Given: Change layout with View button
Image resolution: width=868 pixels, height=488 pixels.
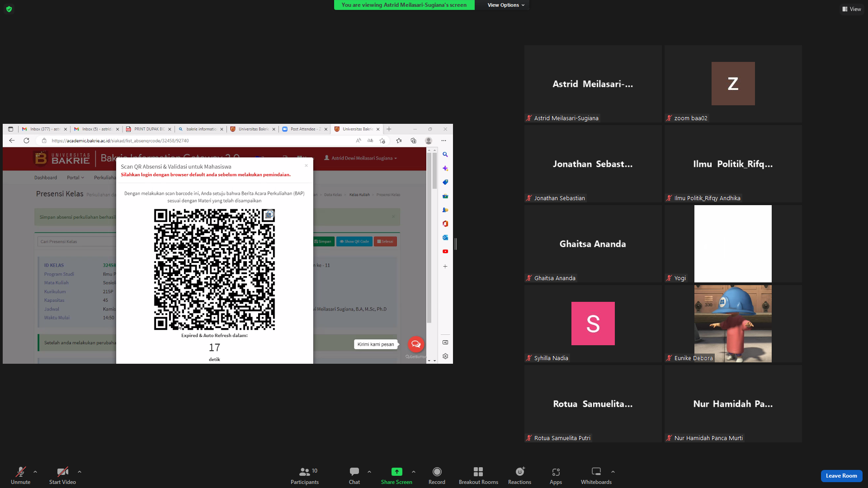Looking at the screenshot, I should (x=852, y=9).
